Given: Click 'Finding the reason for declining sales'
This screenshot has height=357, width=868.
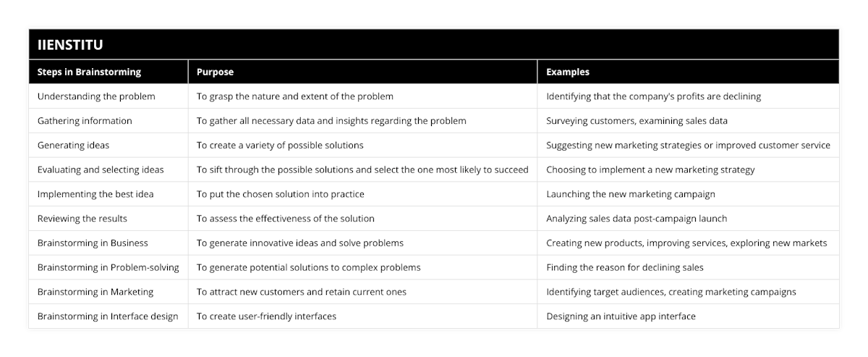Looking at the screenshot, I should [x=624, y=267].
